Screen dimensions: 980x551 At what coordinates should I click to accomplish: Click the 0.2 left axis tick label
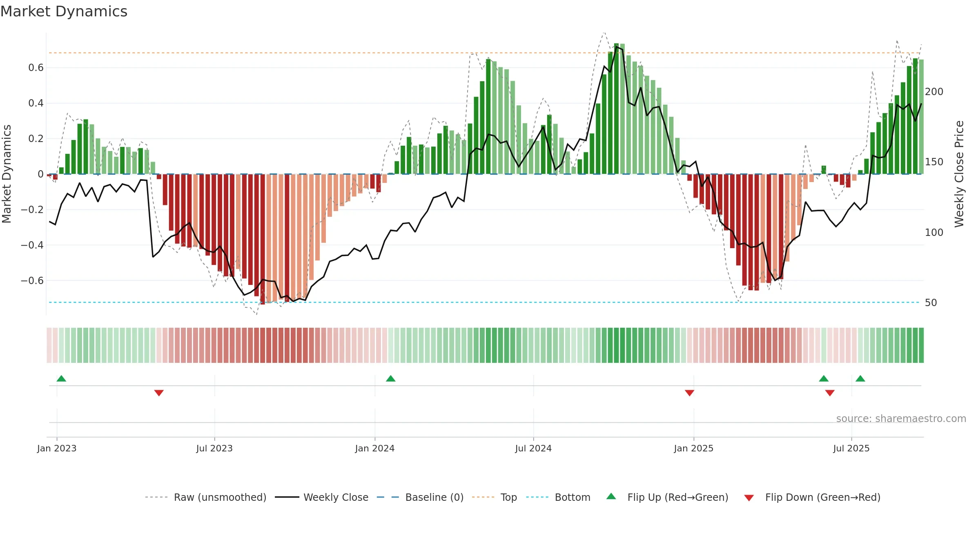tap(36, 139)
